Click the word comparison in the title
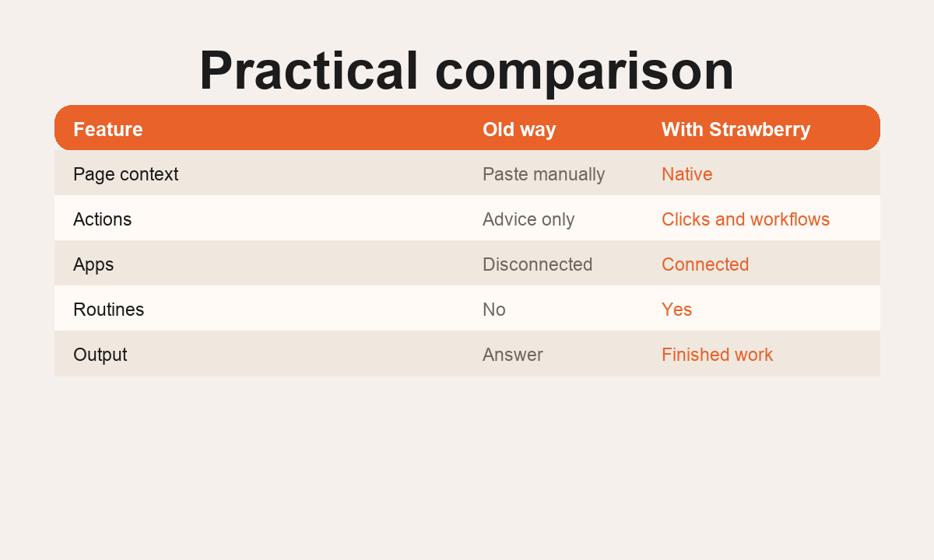This screenshot has height=560, width=934. coord(585,71)
